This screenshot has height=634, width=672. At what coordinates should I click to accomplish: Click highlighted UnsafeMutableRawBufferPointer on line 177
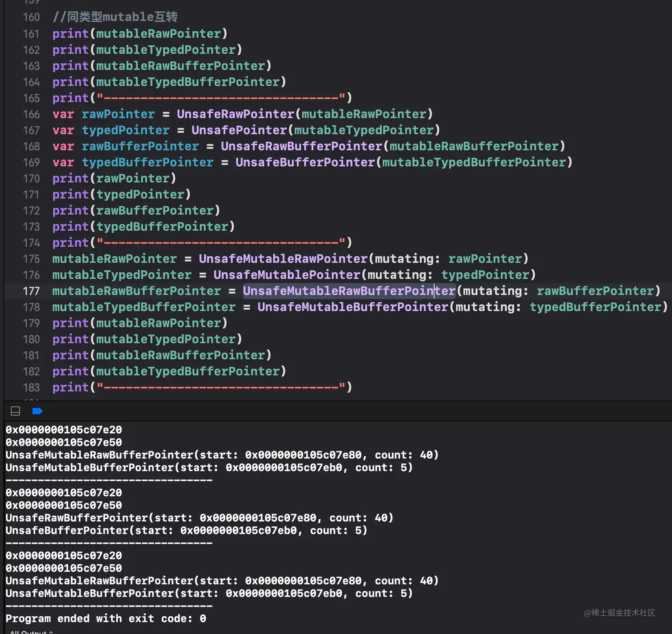click(349, 291)
